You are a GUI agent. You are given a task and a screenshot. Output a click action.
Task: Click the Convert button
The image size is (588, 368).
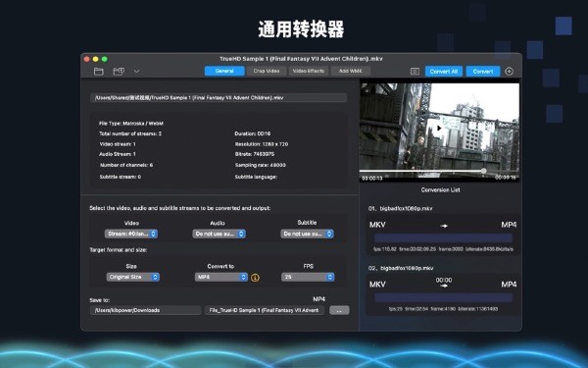coord(483,72)
